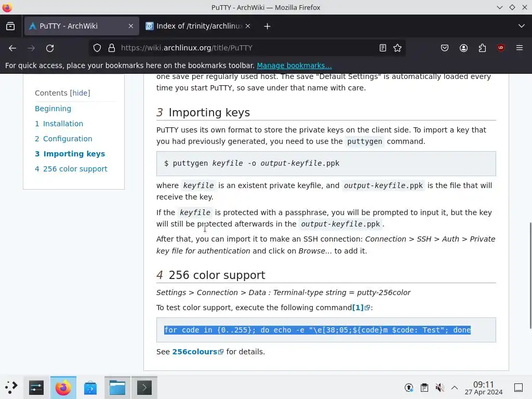
Task: Open the settings mixer app in taskbar
Action: [x=36, y=388]
